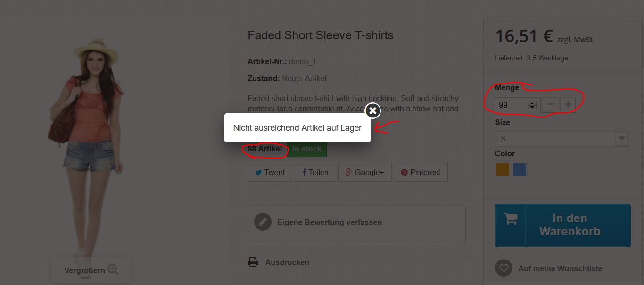Click the pencil icon for writing a review

point(263,222)
